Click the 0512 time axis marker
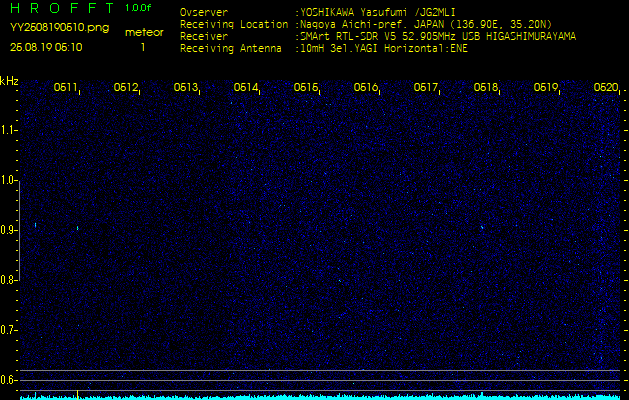The image size is (629, 400). pos(126,87)
